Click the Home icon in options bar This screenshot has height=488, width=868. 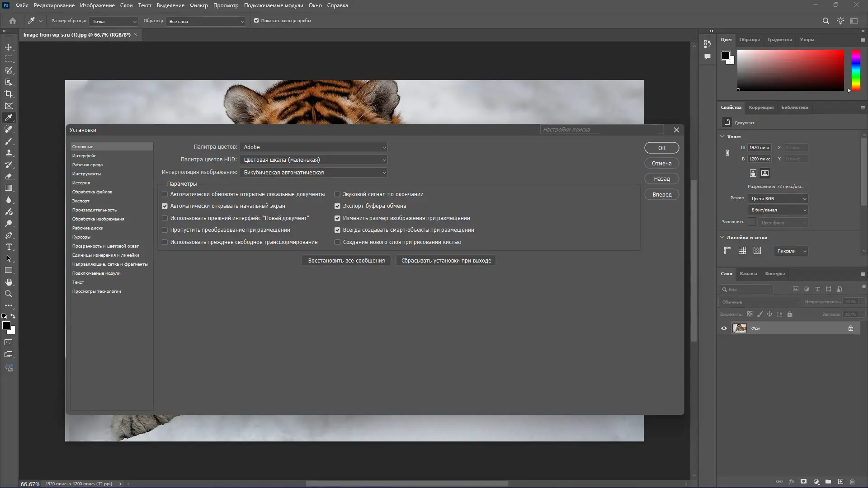point(13,21)
